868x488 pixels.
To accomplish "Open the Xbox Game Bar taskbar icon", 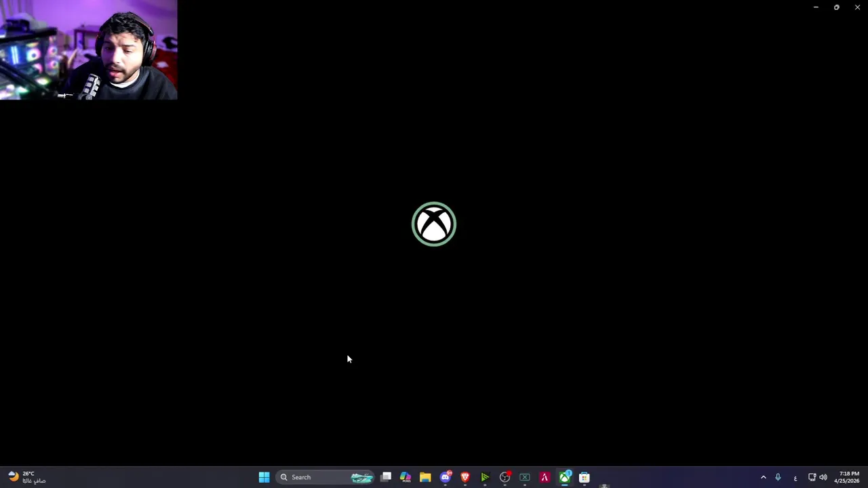I will (x=525, y=477).
